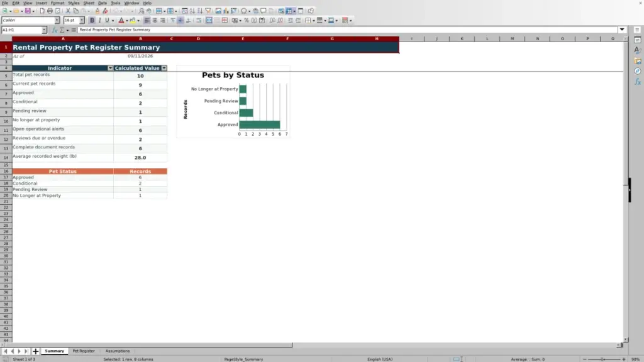
Task: Click the zoom slider in status bar
Action: [x=604, y=359]
